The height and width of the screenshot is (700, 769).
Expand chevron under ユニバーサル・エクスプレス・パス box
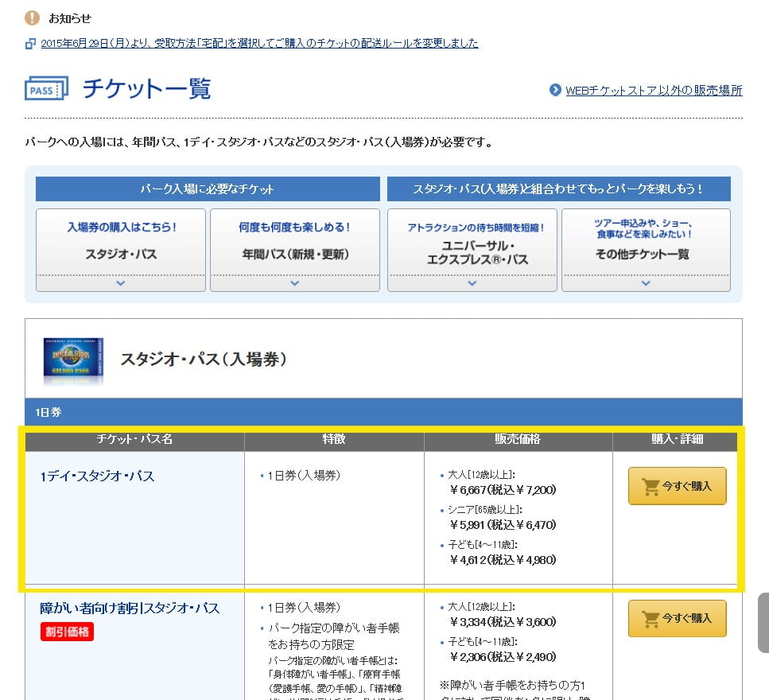click(472, 282)
